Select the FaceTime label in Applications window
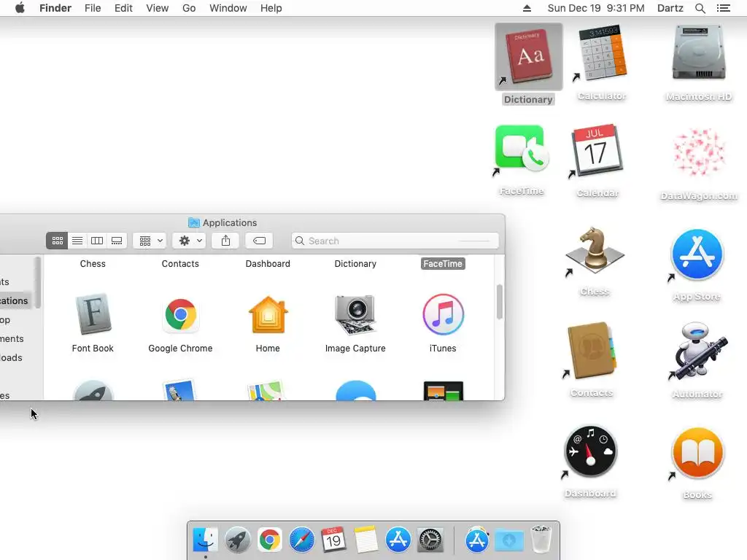This screenshot has width=747, height=560. pyautogui.click(x=443, y=264)
